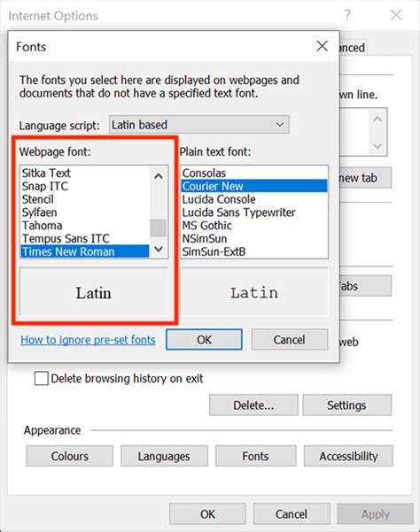
Task: Open How to ignore pre-set fonts link
Action: coord(88,340)
